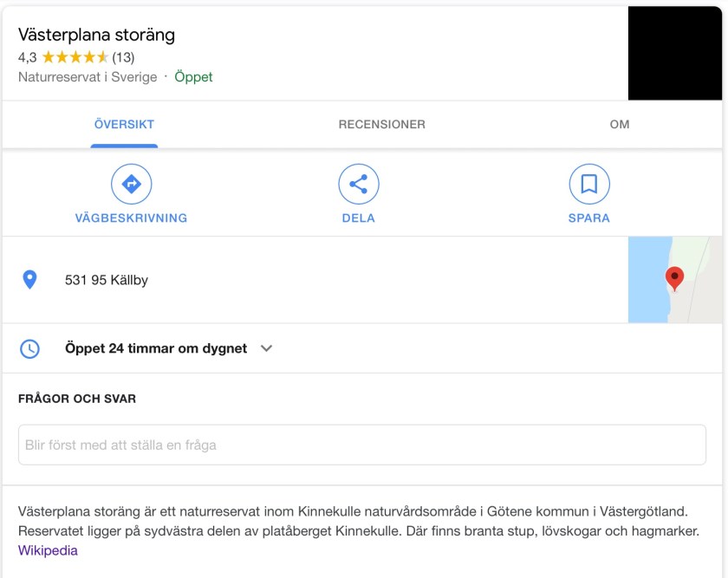The height and width of the screenshot is (578, 728).
Task: Click the DELA text label
Action: pos(358,218)
